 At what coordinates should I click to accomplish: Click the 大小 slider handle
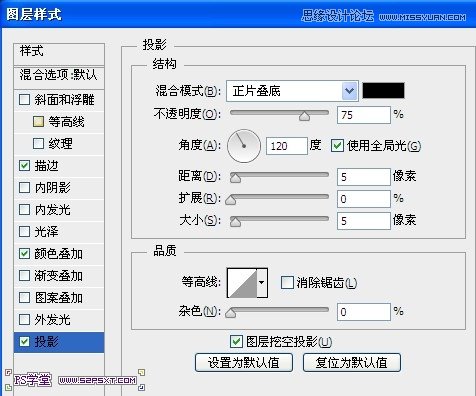[235, 222]
